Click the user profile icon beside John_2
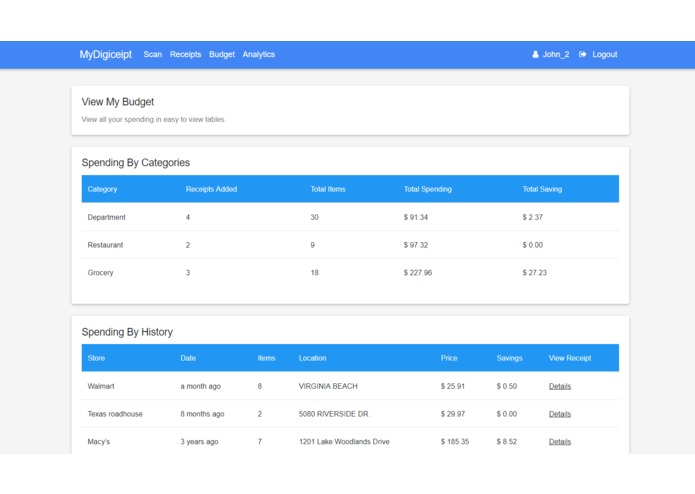This screenshot has width=695, height=494. click(x=535, y=54)
